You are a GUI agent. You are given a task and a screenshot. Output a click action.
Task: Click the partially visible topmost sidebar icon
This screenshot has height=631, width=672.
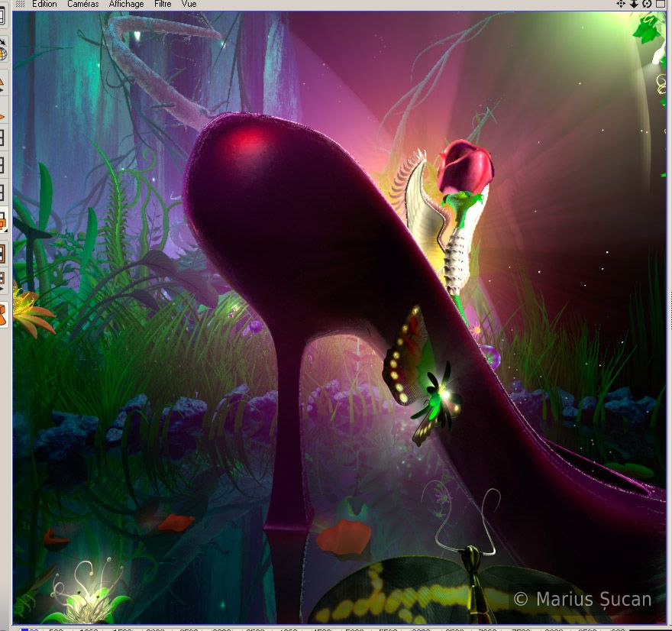coord(3,17)
